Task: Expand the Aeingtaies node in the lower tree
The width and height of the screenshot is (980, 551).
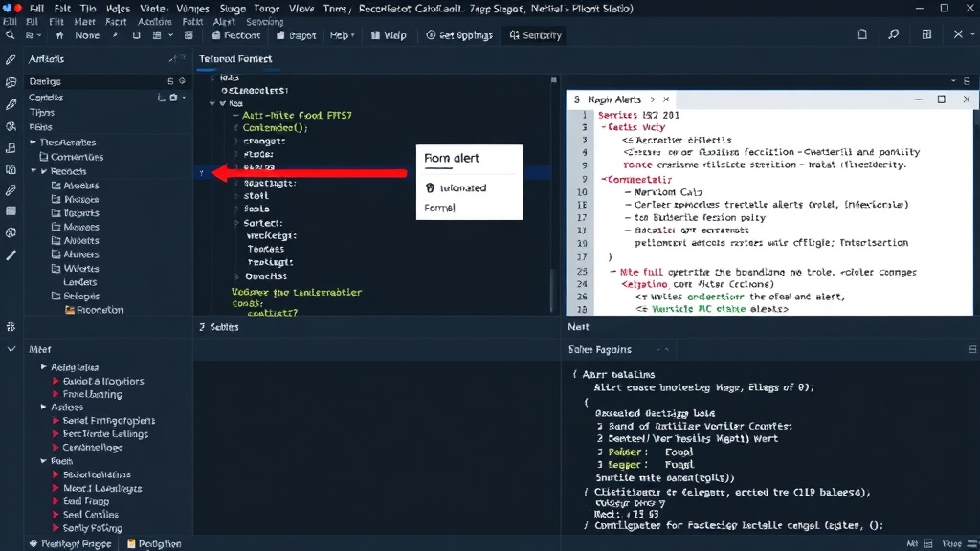Action: tap(44, 367)
